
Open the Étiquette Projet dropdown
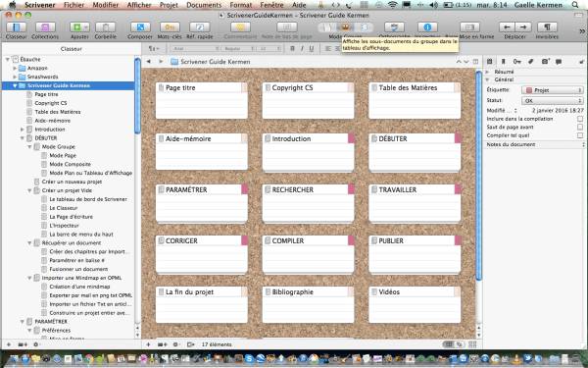553,90
